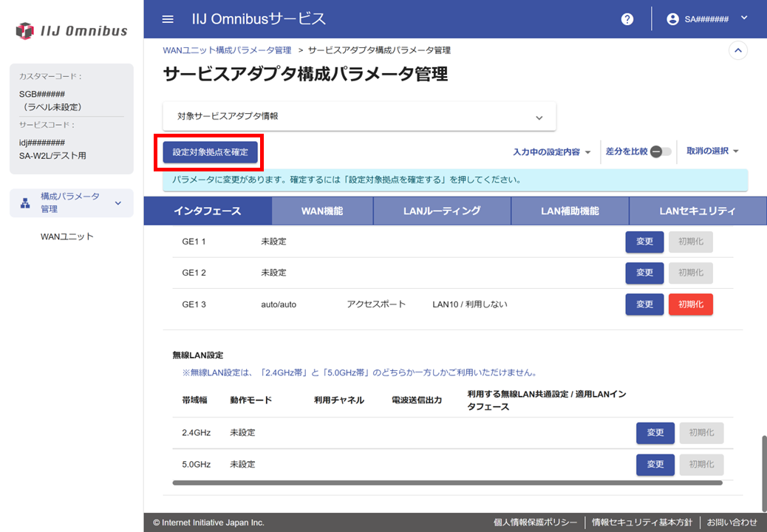Viewport: 767px width, 532px height.
Task: Toggle the 差分を比較 switch
Action: [661, 151]
